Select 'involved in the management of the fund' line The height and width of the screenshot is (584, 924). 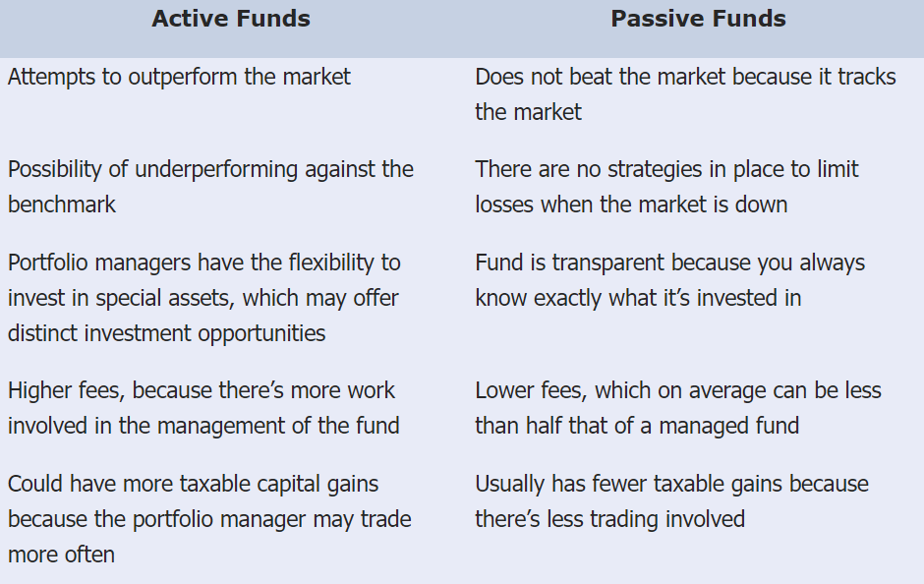pyautogui.click(x=203, y=426)
